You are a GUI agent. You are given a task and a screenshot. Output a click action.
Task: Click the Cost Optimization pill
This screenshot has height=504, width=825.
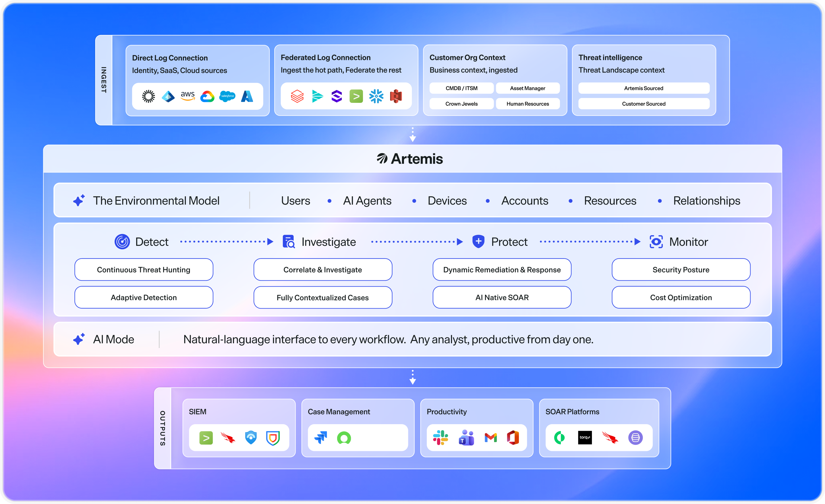(681, 297)
